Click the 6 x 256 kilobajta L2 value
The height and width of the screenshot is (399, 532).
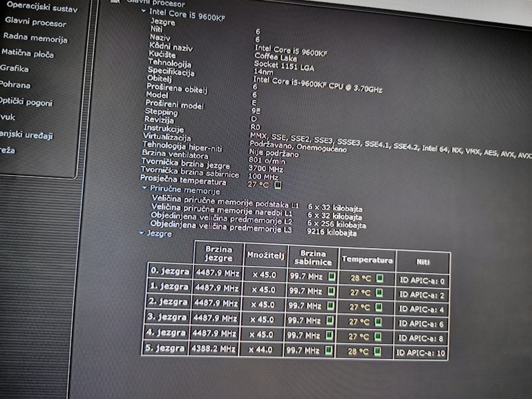[336, 224]
